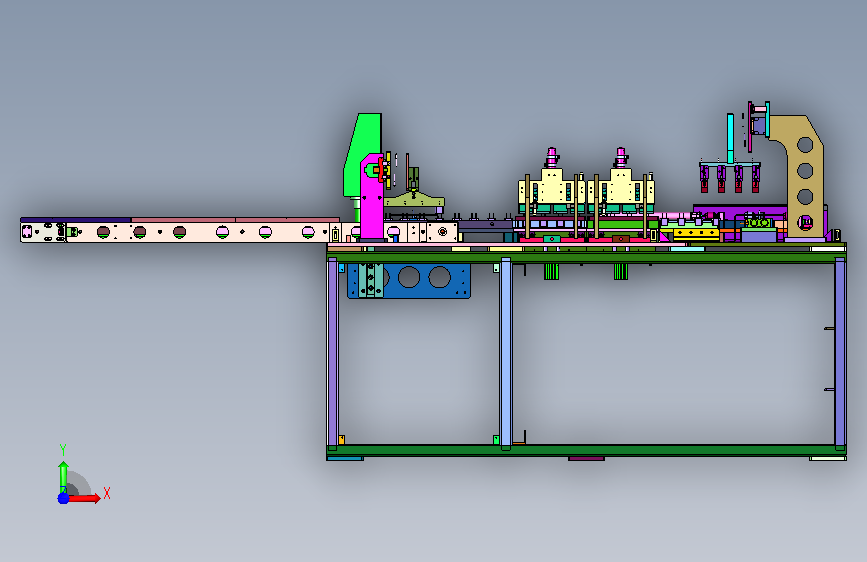Viewport: 867px width, 562px height.
Task: Click the blue Z axis dot at triad origin
Action: 63,498
